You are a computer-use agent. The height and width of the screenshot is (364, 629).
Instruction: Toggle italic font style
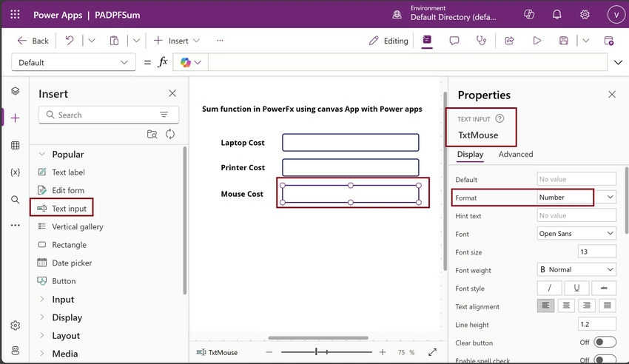[x=549, y=288]
